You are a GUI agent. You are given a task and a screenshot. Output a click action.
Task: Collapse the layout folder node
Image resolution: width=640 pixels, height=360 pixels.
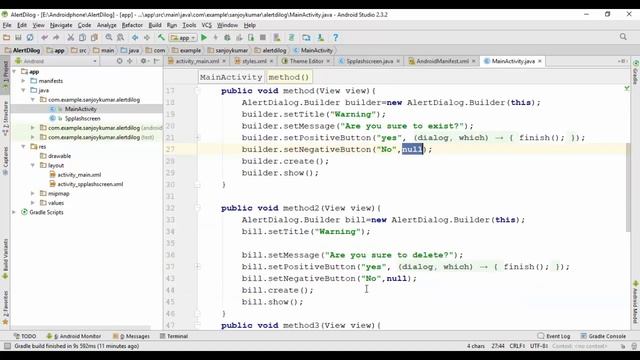point(33,165)
